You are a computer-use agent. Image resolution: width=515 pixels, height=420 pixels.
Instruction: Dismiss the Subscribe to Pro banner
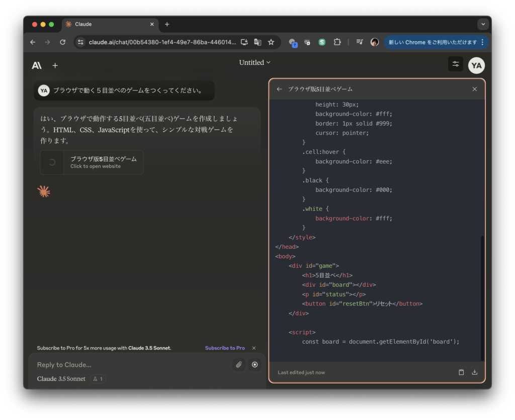pos(254,348)
